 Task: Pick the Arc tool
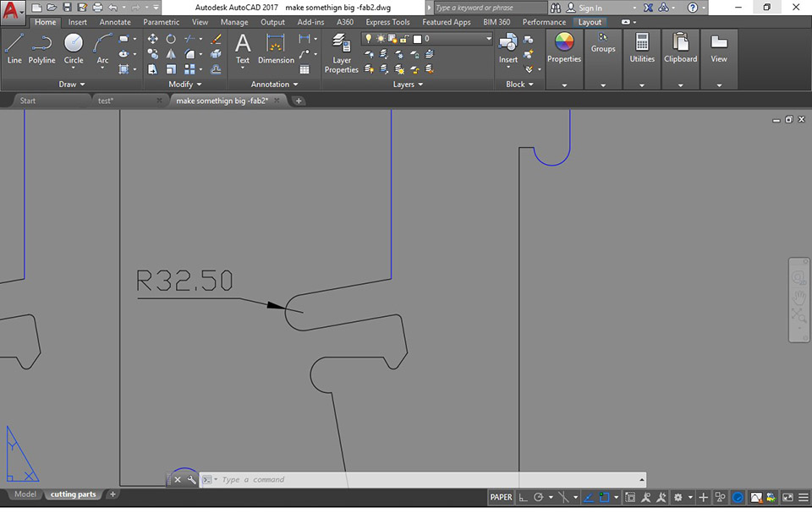(x=102, y=49)
